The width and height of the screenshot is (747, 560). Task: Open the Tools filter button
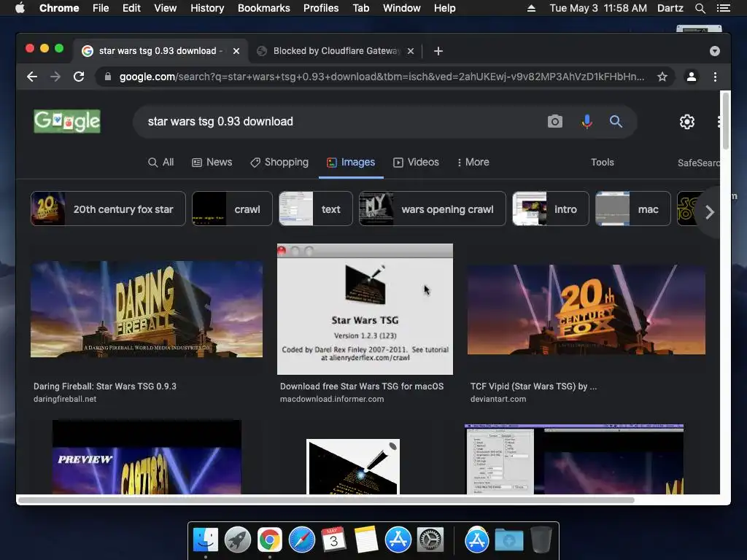pyautogui.click(x=602, y=163)
